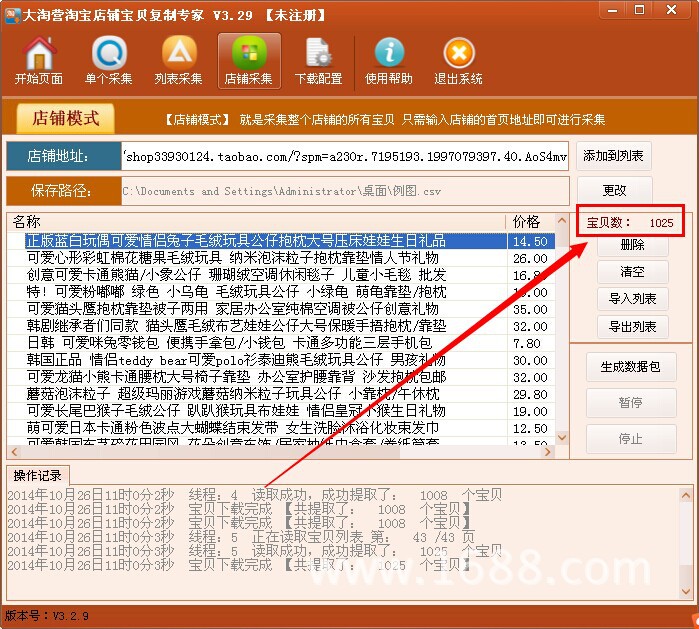The height and width of the screenshot is (629, 699).
Task: Select the 可爱心形彩虹棉花糖 list row
Action: pyautogui.click(x=281, y=258)
